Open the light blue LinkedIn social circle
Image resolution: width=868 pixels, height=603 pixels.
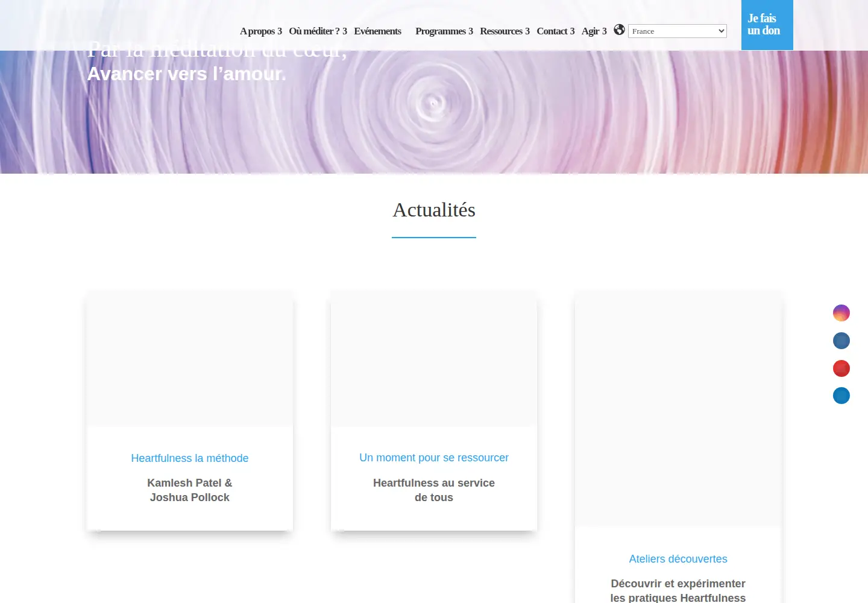841,396
